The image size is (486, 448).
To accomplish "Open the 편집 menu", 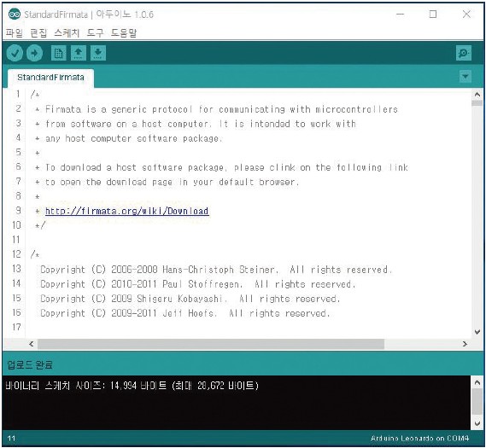I will point(38,32).
